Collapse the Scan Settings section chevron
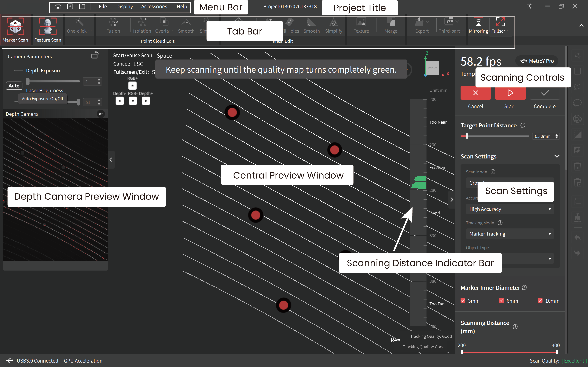This screenshot has width=588, height=367. (557, 156)
